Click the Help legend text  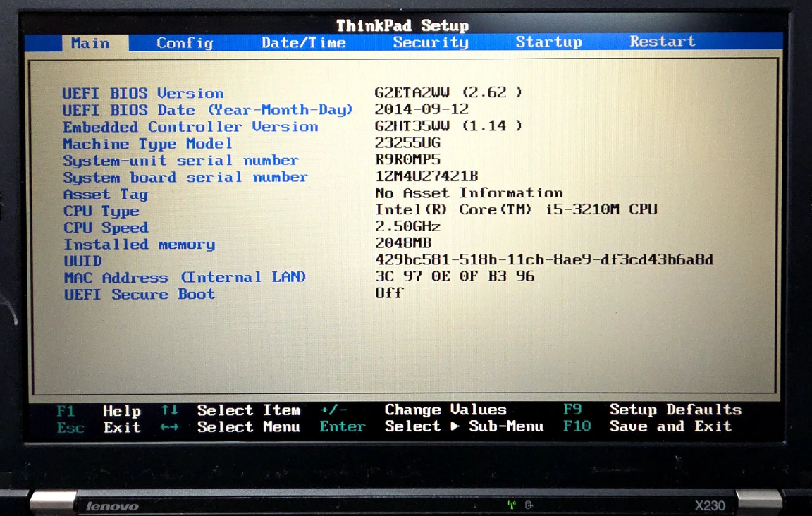click(122, 412)
